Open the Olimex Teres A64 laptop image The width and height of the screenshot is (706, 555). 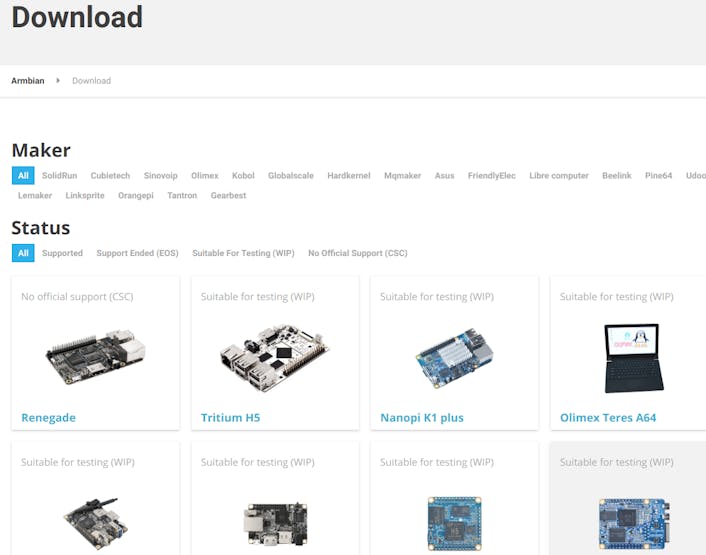(634, 358)
